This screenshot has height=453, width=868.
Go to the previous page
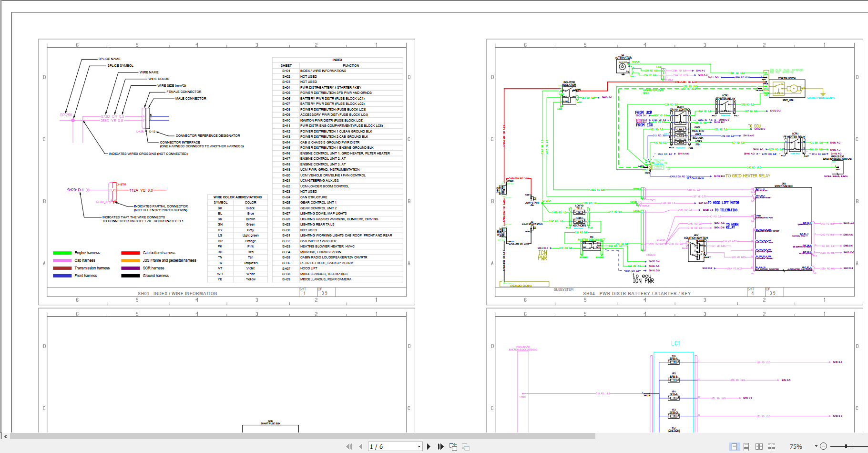point(360,447)
